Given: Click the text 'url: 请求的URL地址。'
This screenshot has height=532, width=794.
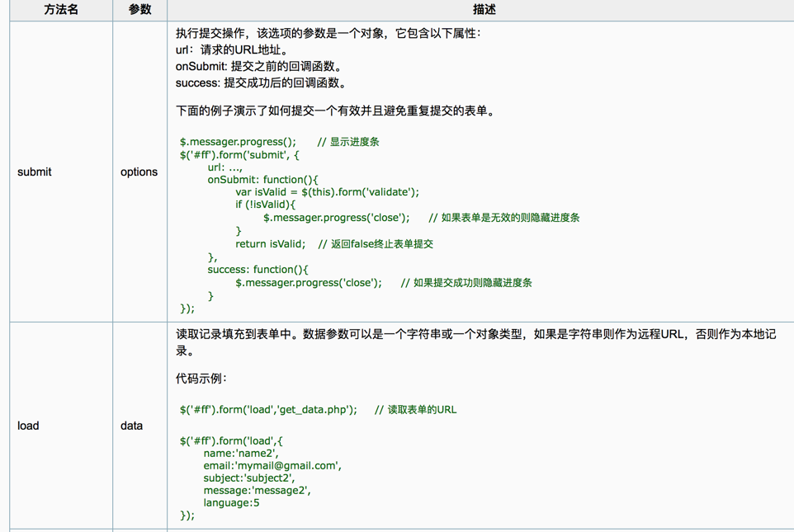Looking at the screenshot, I should pyautogui.click(x=233, y=50).
